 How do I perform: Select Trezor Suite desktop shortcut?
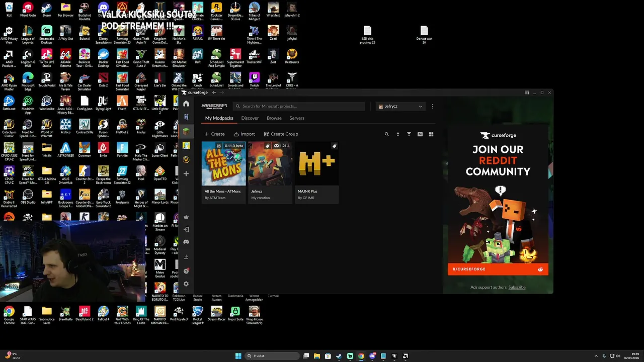[235, 314]
